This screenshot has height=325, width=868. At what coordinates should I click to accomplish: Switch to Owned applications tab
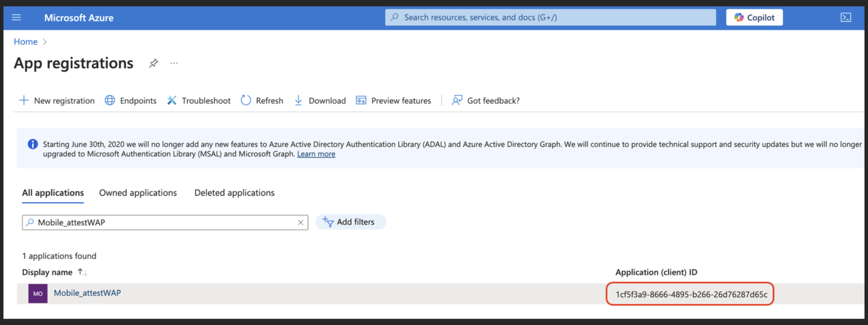tap(138, 193)
